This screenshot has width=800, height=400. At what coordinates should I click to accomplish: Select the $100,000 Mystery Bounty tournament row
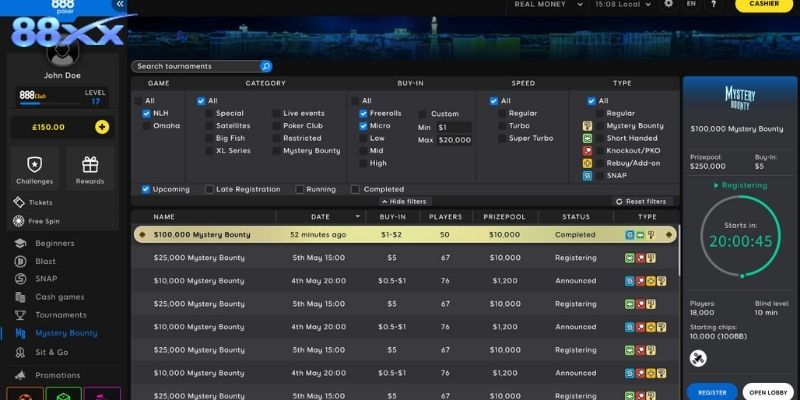click(x=405, y=235)
